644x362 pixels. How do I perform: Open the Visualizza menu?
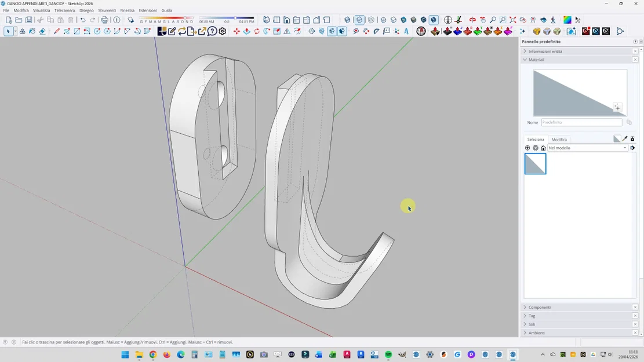pos(42,10)
